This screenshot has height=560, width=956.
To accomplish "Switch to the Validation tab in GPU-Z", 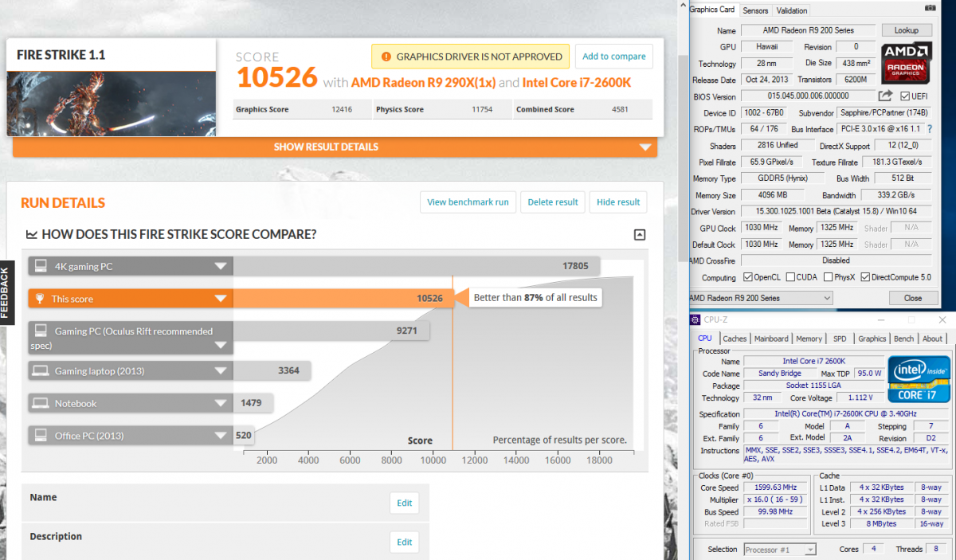I will click(791, 10).
